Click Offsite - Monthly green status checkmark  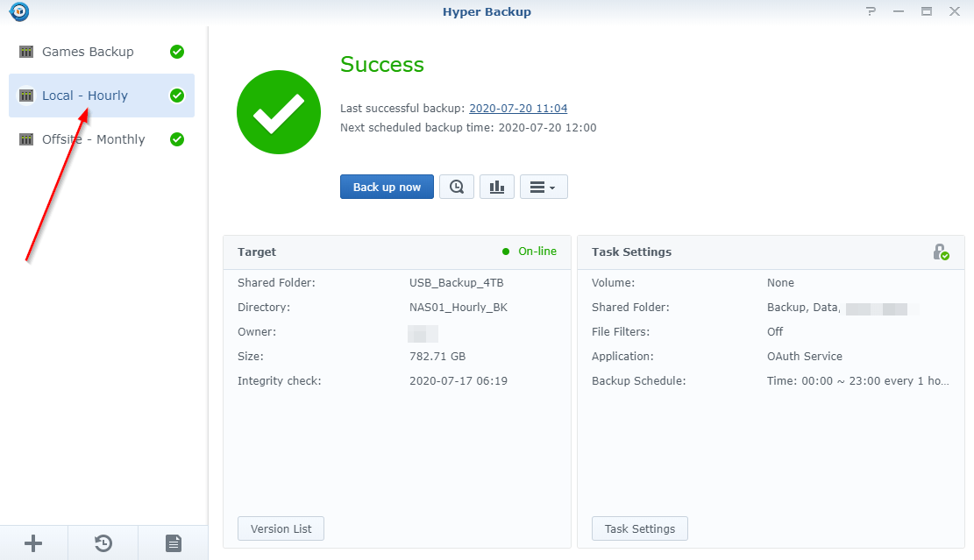(177, 139)
